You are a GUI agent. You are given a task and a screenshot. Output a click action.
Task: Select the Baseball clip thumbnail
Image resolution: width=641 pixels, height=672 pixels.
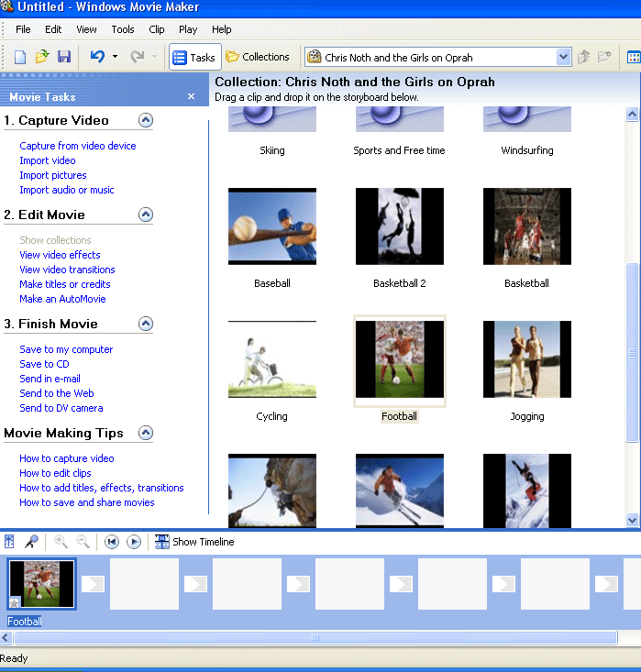click(272, 226)
